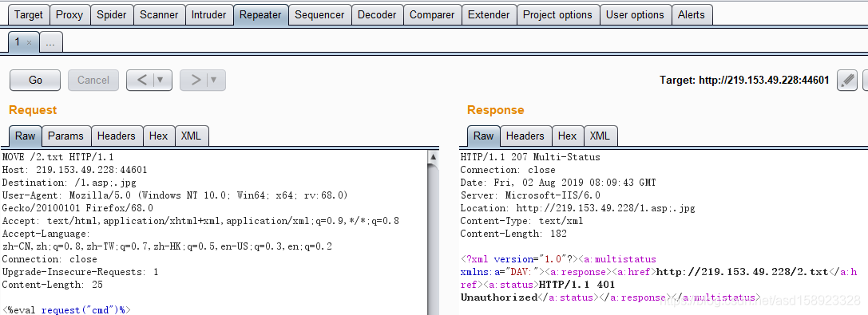
Task: Open the Target tab
Action: coord(28,15)
